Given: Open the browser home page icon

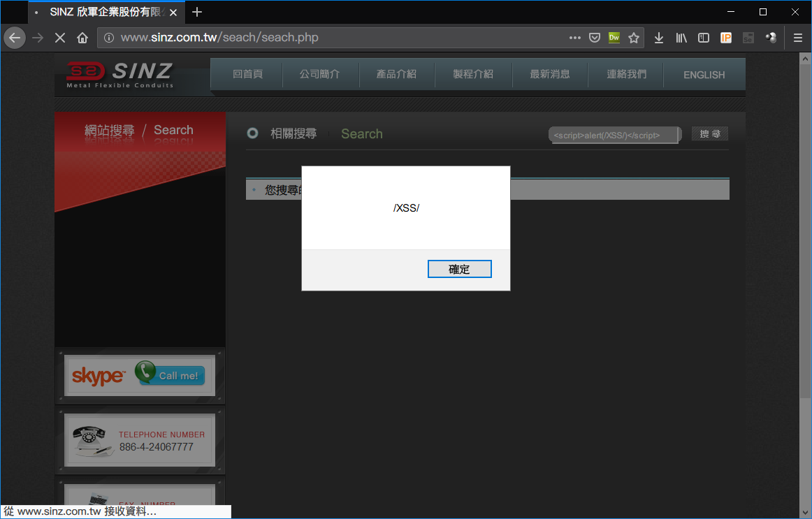Looking at the screenshot, I should [82, 38].
